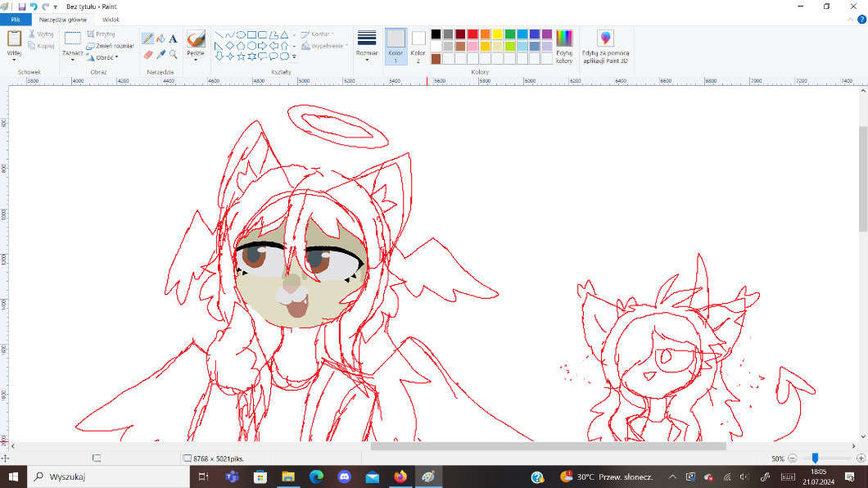Choose the Eraser tool

(x=147, y=55)
